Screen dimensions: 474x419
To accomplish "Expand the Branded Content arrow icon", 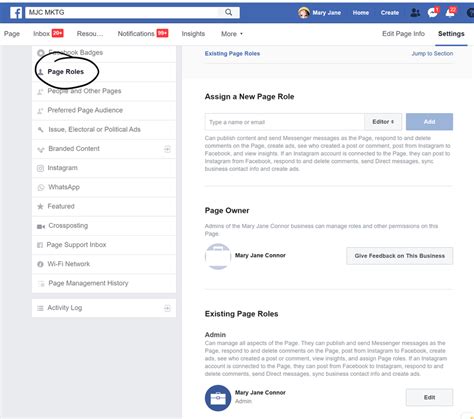I will pos(167,149).
